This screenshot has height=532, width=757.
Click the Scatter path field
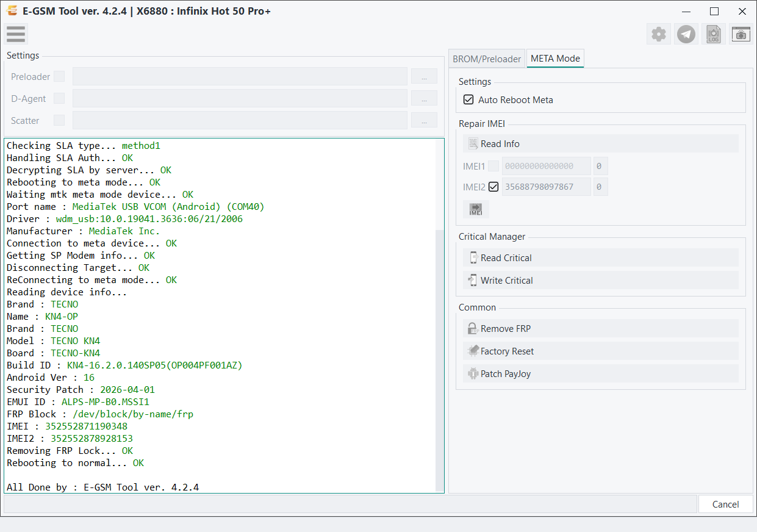pyautogui.click(x=240, y=120)
